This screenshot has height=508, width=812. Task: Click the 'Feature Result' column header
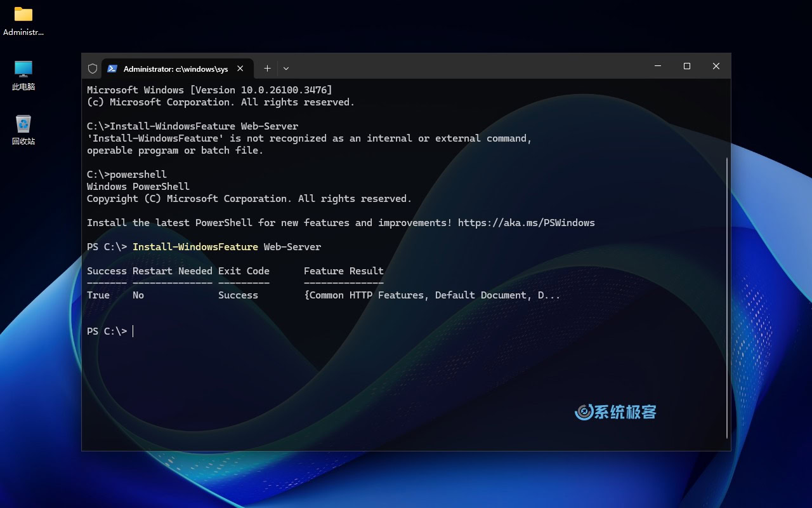point(344,271)
